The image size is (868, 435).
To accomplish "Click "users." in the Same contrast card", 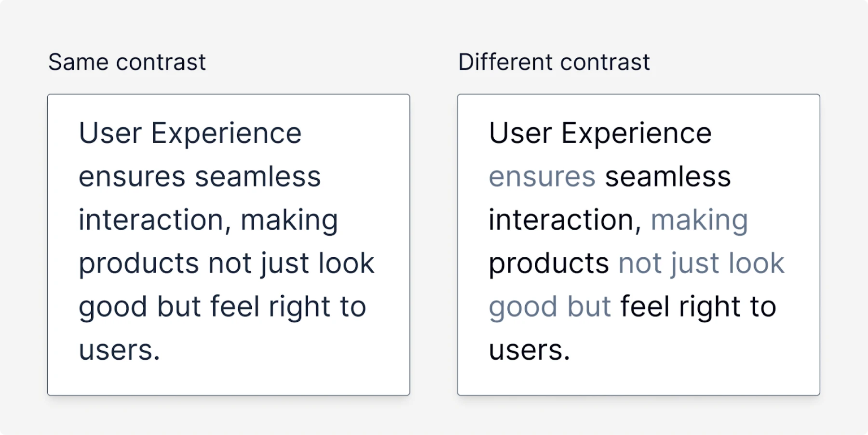I will click(119, 350).
